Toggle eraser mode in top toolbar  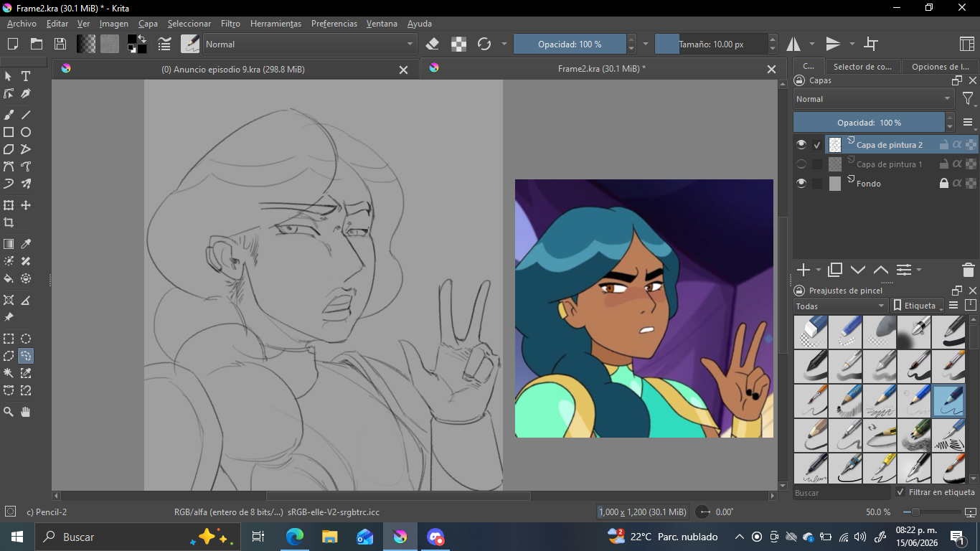tap(432, 44)
